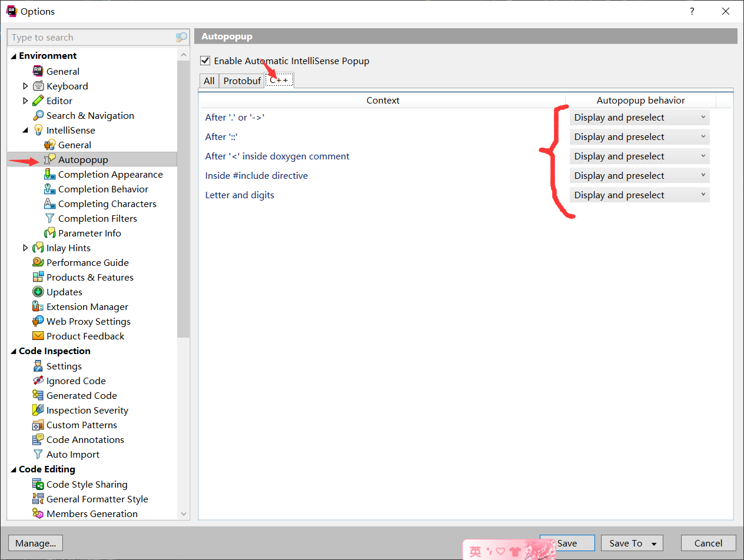744x560 pixels.
Task: Click the Web Proxy Settings globe icon
Action: point(38,321)
